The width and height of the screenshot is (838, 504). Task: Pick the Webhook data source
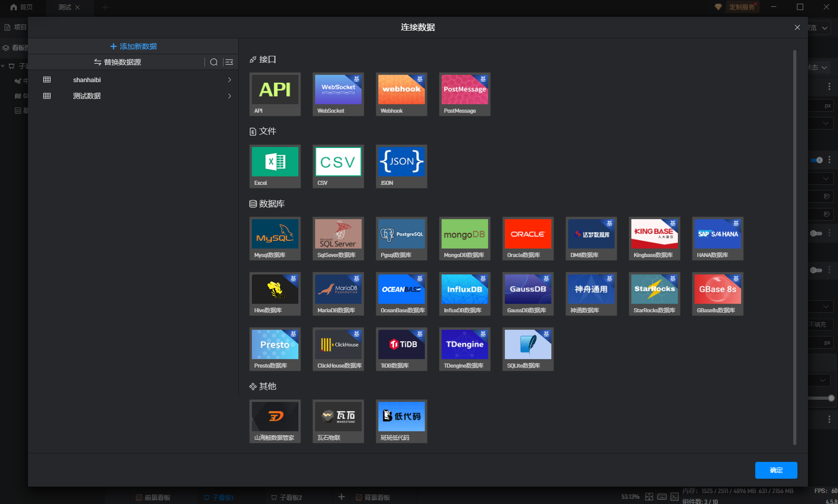402,94
